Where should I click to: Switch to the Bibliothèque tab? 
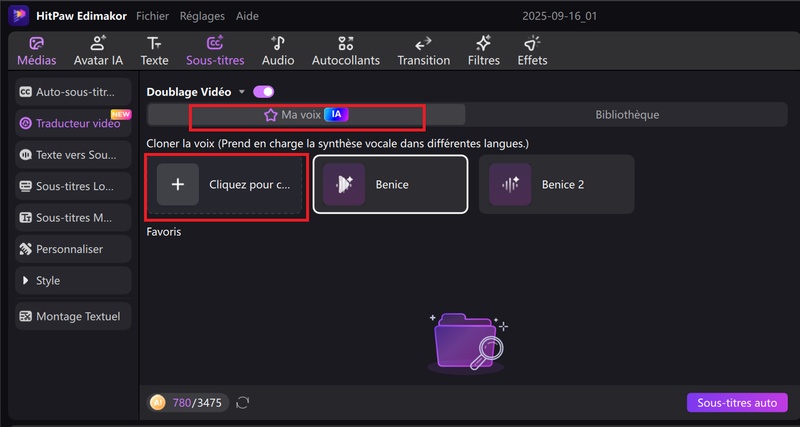[627, 115]
